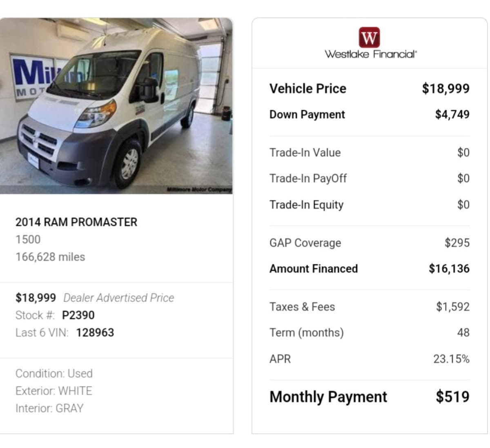Select the Trade-In Value amount
This screenshot has width=490, height=448.
tap(463, 153)
